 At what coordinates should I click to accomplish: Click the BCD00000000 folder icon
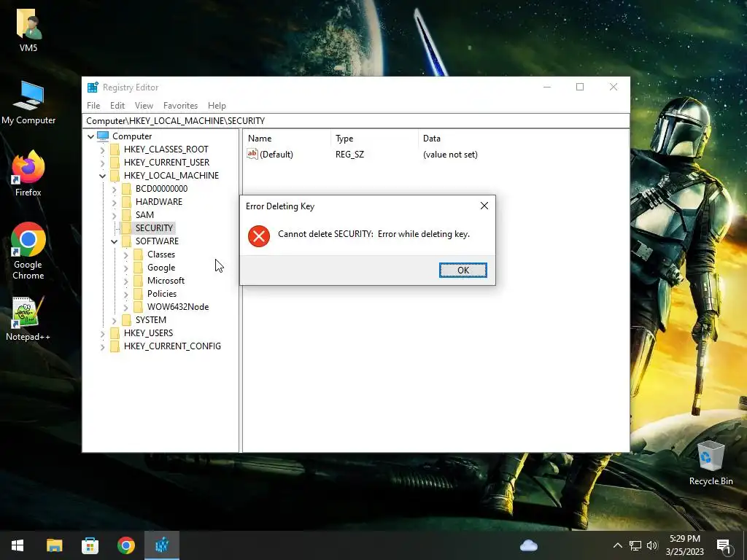click(x=126, y=189)
